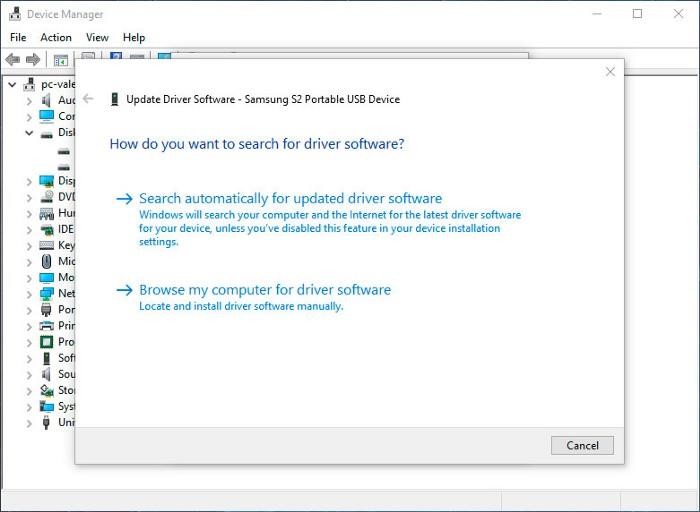
Task: Select the Software devices category icon
Action: pyautogui.click(x=46, y=358)
